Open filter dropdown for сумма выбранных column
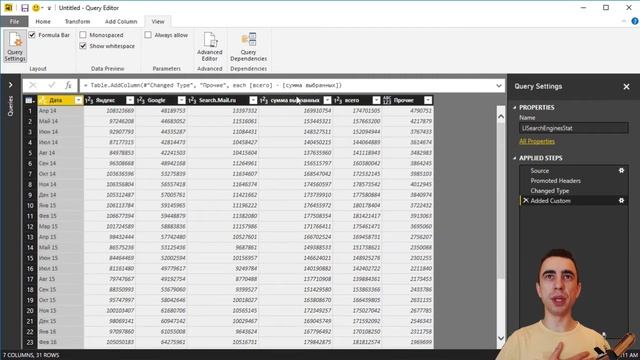The width and height of the screenshot is (640, 360). (x=327, y=100)
